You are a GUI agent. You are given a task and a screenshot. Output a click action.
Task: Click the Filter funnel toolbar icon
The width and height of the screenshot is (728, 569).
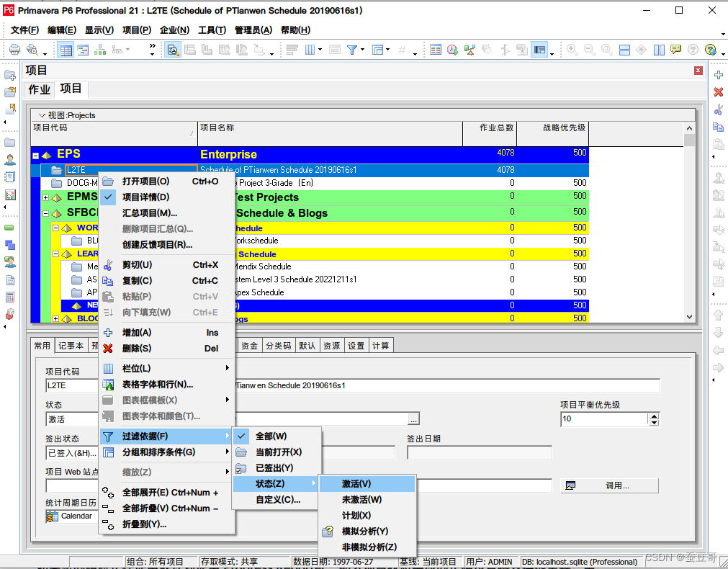pos(352,49)
